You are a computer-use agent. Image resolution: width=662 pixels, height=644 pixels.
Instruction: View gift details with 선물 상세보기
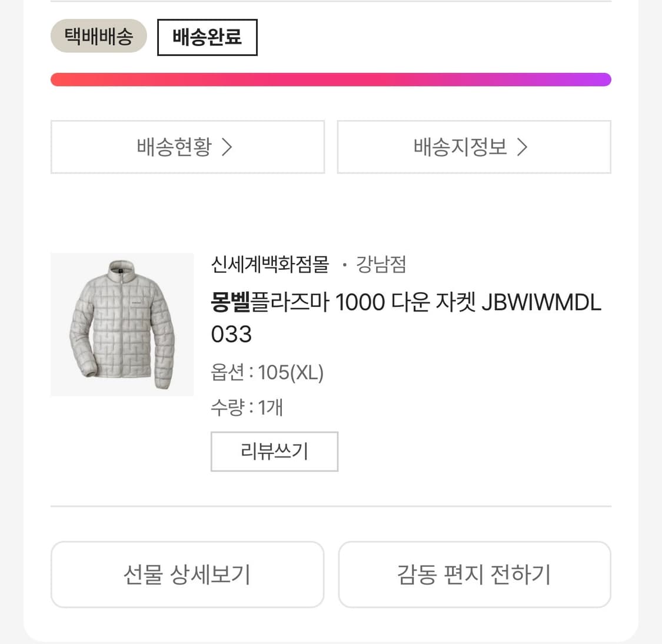187,575
